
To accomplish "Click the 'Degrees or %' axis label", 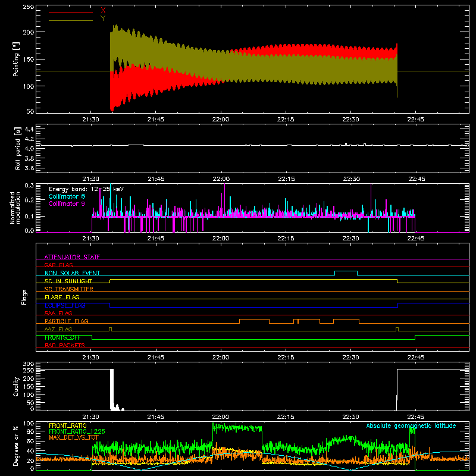I will click(16, 446).
